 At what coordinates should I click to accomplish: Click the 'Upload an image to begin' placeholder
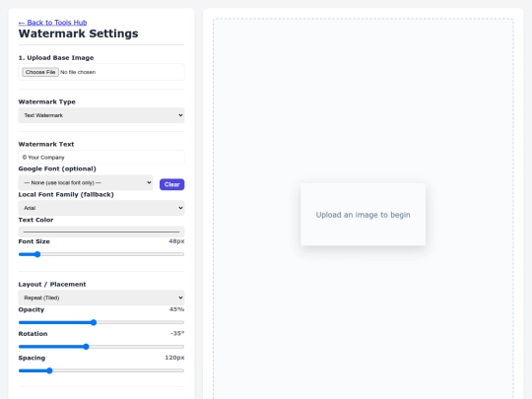[363, 215]
